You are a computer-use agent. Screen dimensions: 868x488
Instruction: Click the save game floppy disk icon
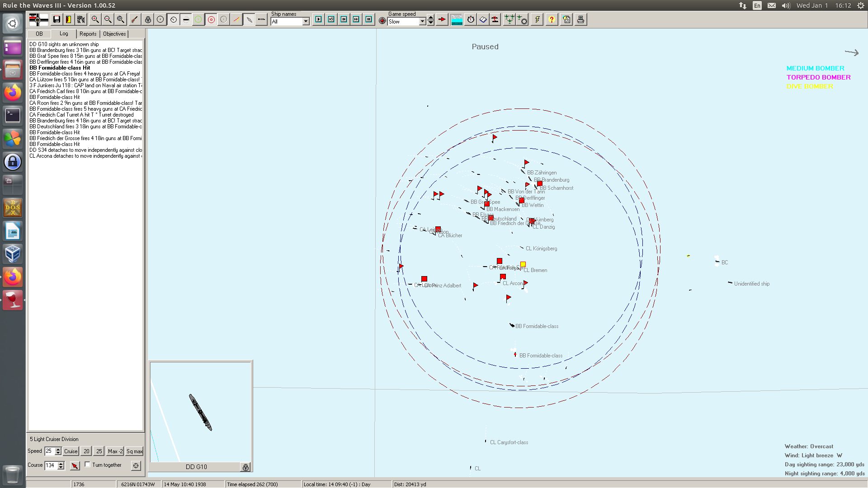pos(57,19)
